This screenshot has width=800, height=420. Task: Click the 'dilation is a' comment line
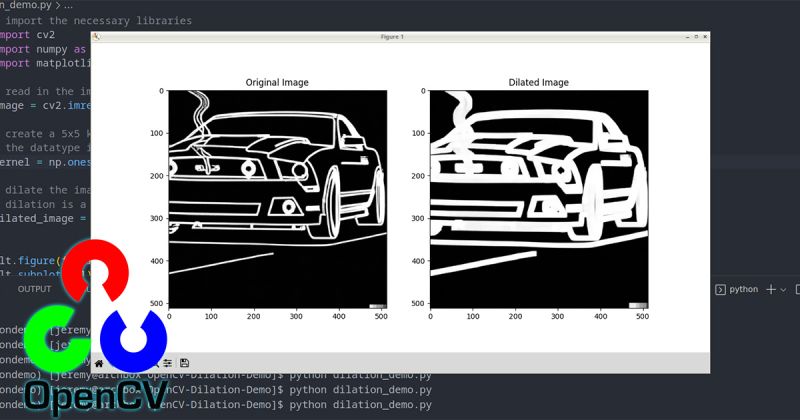46,205
